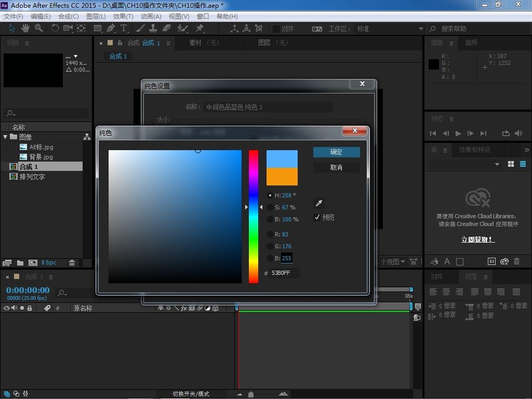This screenshot has width=532, height=399.
Task: Collapse the 图像 folder
Action: pos(5,137)
